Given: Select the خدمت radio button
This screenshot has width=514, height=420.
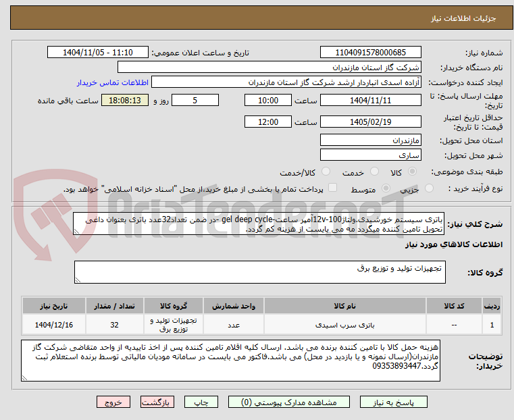Looking at the screenshot, I should pos(374,172).
